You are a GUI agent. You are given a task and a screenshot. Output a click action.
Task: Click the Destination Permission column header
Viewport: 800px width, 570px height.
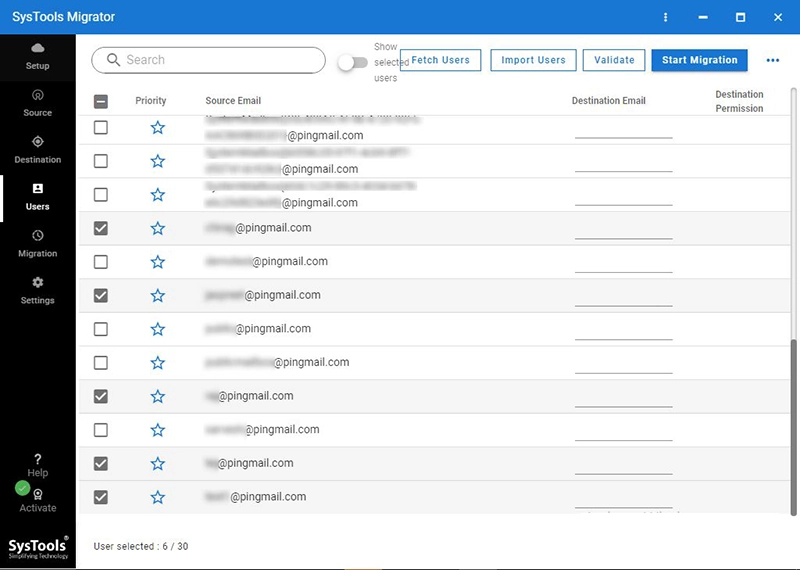click(x=739, y=101)
